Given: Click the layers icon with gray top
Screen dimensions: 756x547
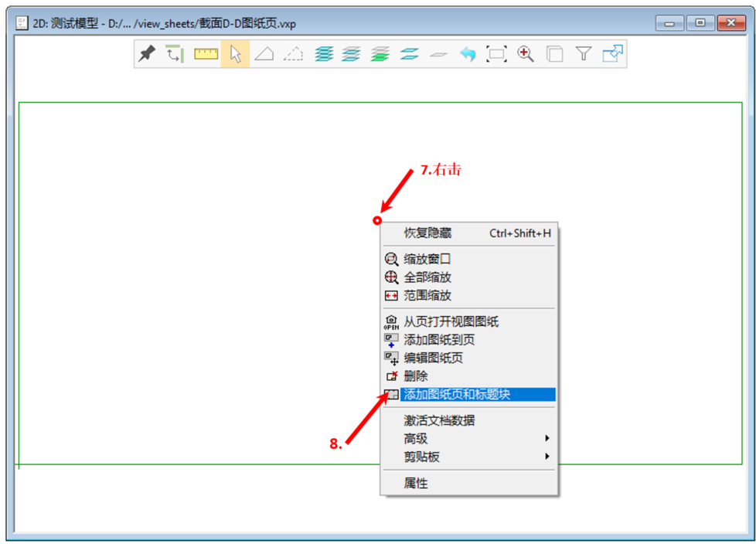Looking at the screenshot, I should [x=352, y=53].
